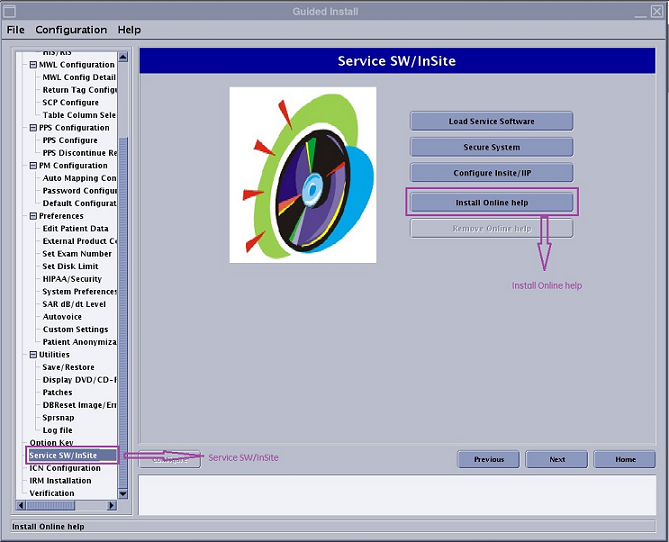Screen dimensions: 669x542
Task: Open the File menu
Action: 15,30
